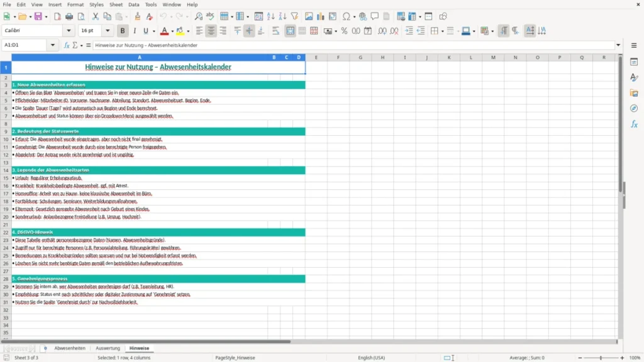Image resolution: width=644 pixels, height=362 pixels.
Task: Expand the formula bar
Action: [x=618, y=45]
